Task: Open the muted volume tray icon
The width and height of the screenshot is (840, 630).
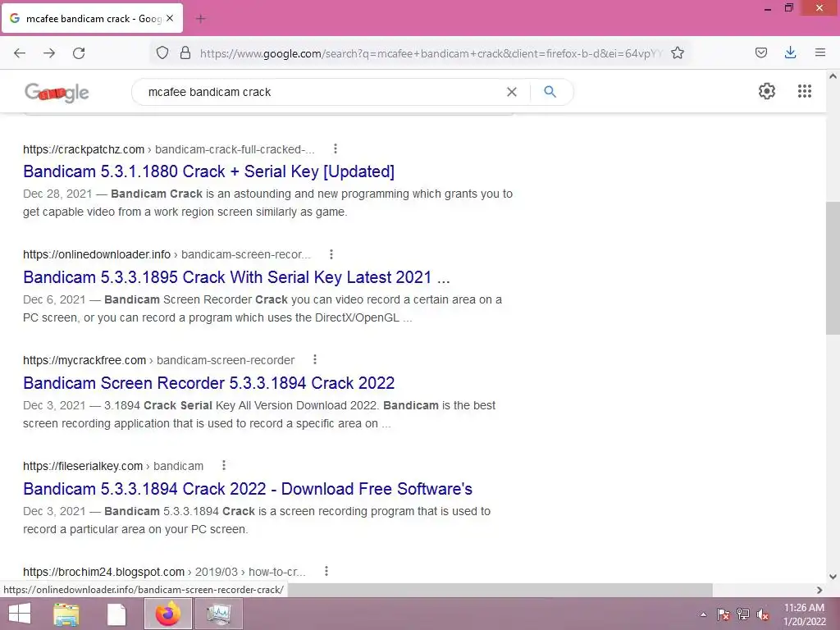Action: point(763,614)
